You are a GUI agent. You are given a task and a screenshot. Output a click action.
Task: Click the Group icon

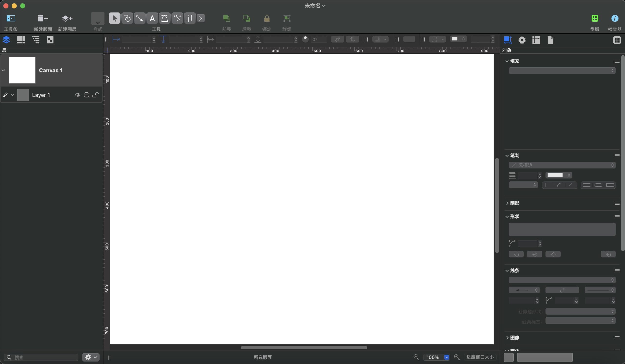pyautogui.click(x=287, y=18)
